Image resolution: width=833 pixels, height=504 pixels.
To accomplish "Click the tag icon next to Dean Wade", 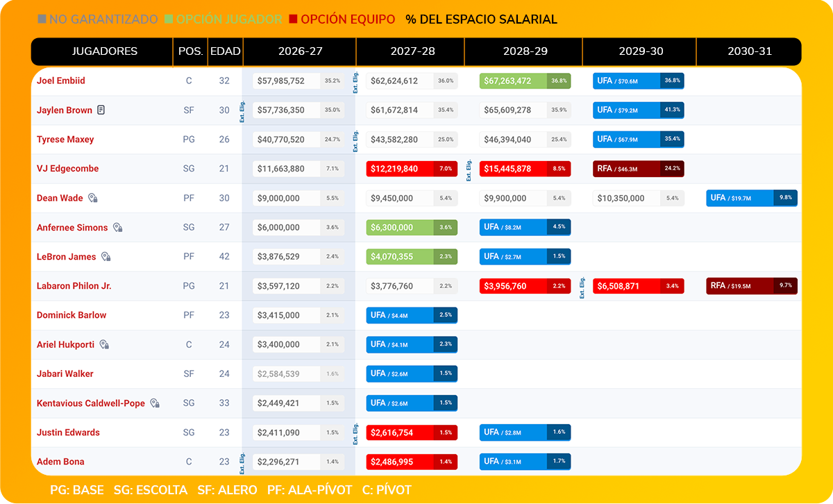I will click(x=93, y=199).
